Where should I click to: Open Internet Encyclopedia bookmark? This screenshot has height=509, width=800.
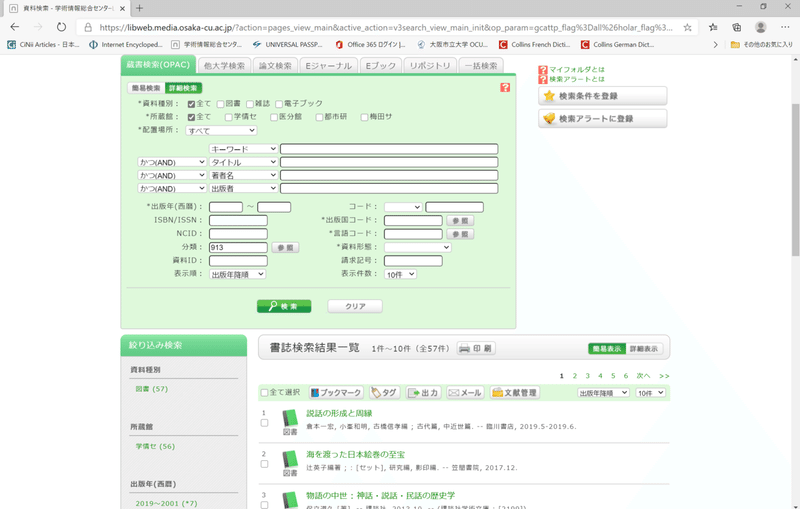tap(126, 45)
